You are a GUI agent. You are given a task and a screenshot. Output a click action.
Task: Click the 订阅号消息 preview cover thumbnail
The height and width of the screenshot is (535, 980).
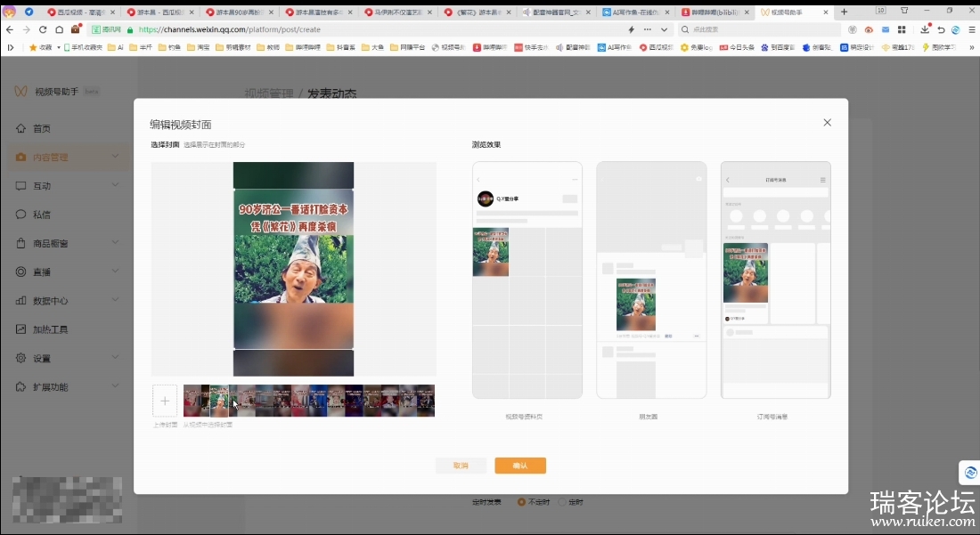tap(746, 272)
